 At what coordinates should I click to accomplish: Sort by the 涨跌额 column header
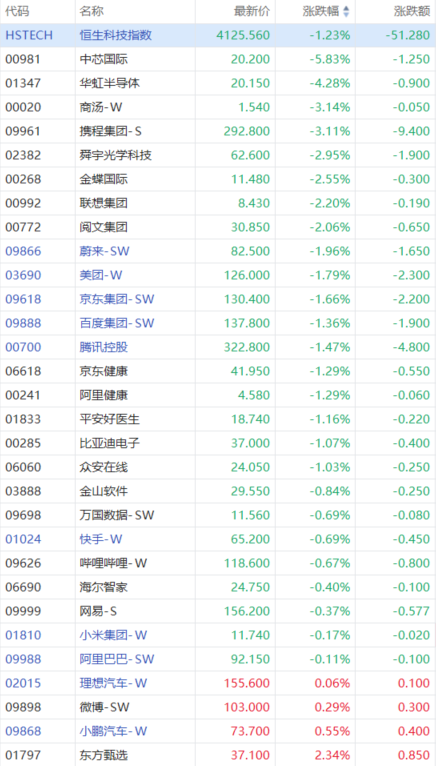(x=412, y=11)
